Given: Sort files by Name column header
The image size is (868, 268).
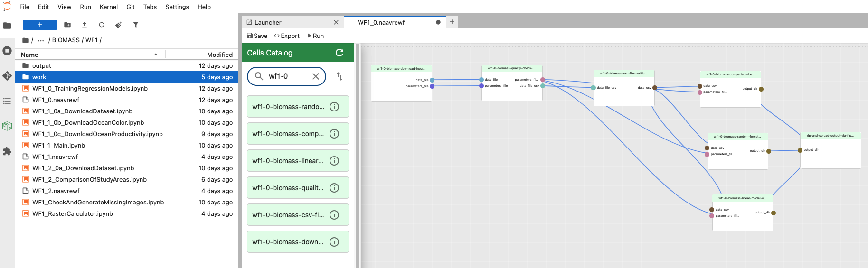Looking at the screenshot, I should click(30, 55).
